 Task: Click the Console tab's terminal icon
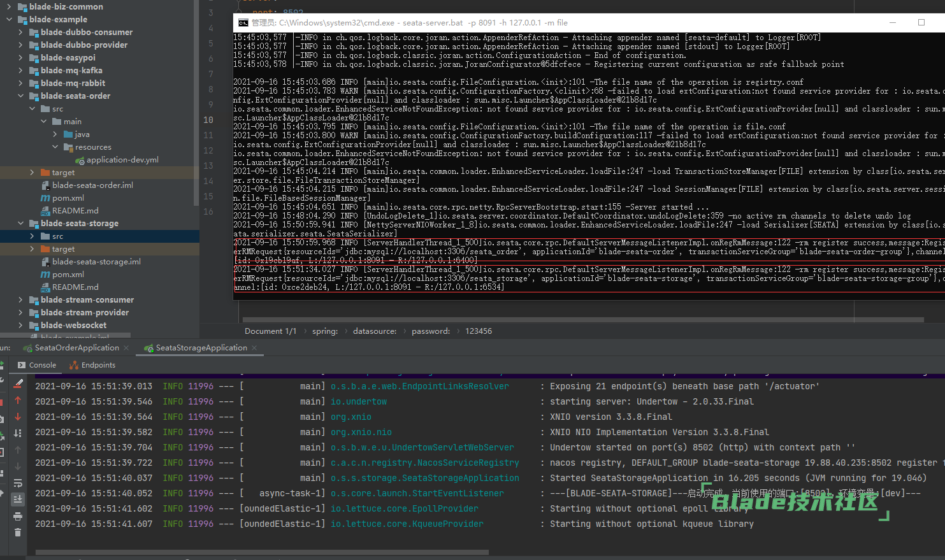[22, 365]
